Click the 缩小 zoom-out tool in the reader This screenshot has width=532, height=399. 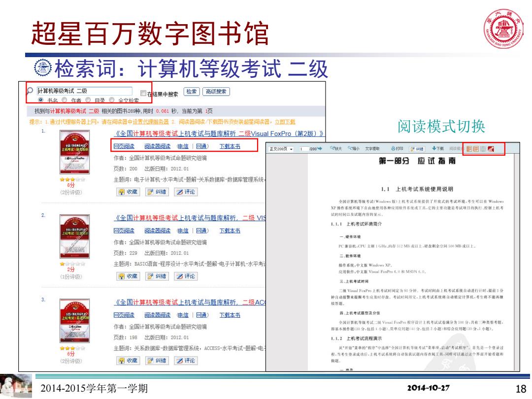[x=354, y=149]
